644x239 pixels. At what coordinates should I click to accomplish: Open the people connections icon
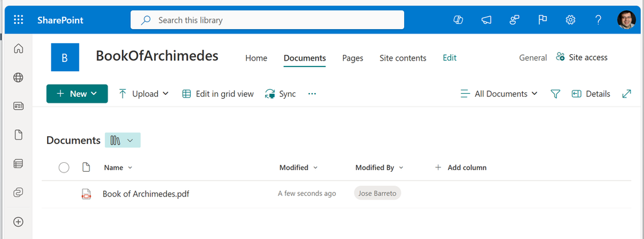pyautogui.click(x=514, y=20)
